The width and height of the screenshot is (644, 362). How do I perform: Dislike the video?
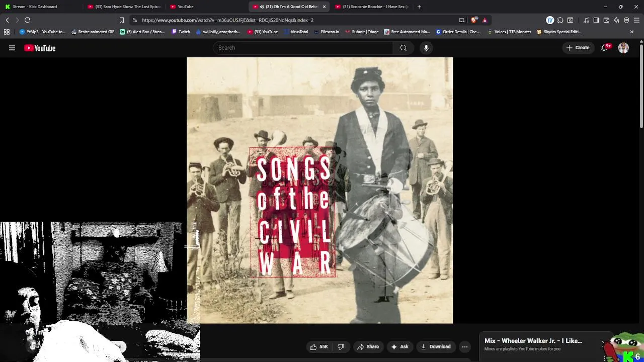[x=341, y=346]
